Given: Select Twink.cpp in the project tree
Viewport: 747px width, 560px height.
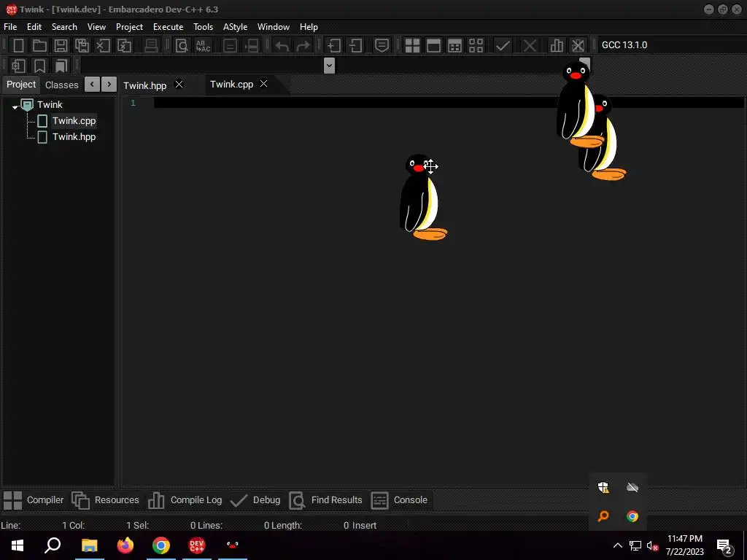Looking at the screenshot, I should [x=74, y=121].
